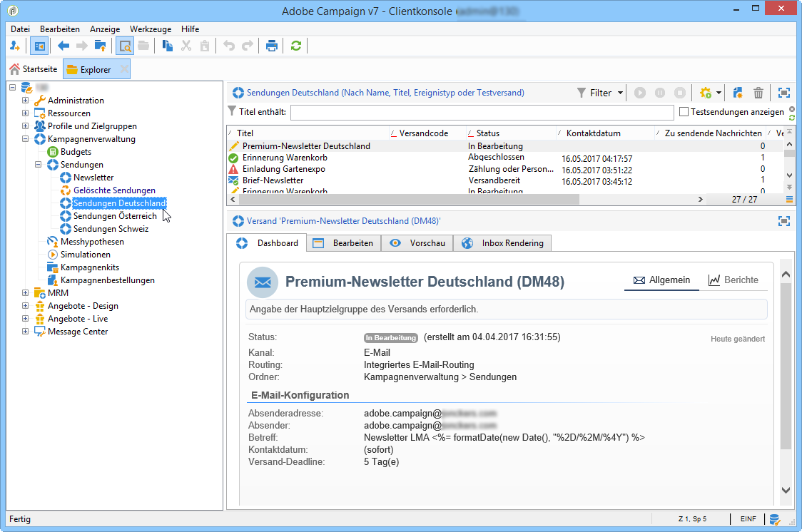This screenshot has height=532, width=802.
Task: Select Kampagnenkits in the tree
Action: pos(89,267)
